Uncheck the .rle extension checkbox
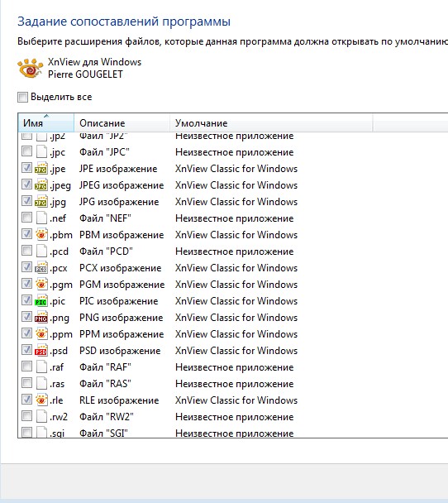The height and width of the screenshot is (503, 448). tap(26, 400)
